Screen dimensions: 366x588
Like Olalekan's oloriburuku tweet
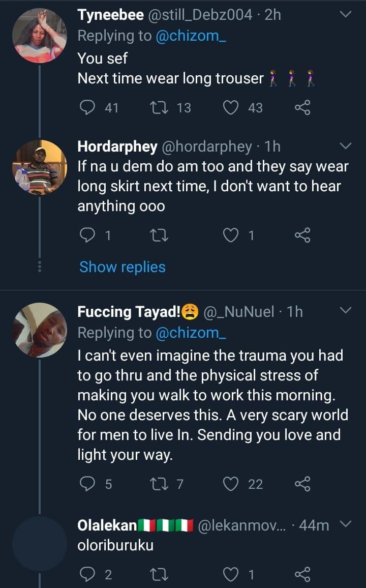point(232,575)
